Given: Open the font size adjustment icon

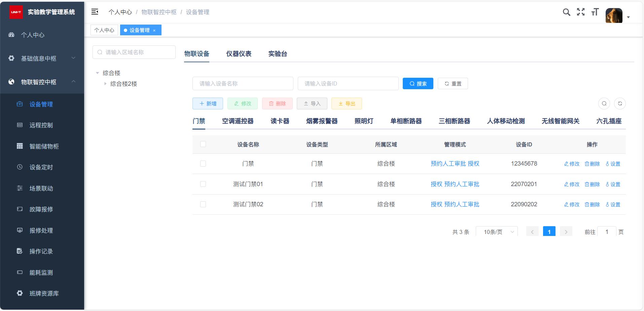Looking at the screenshot, I should coord(595,12).
